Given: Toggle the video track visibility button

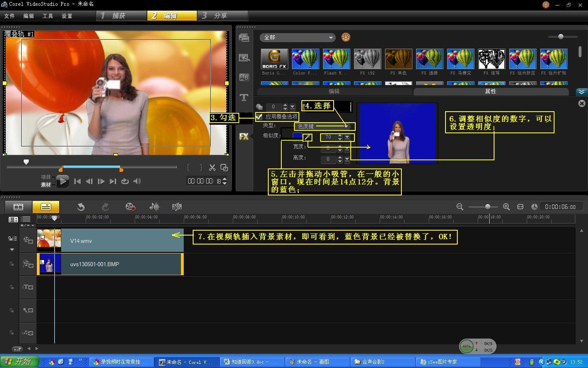Looking at the screenshot, I should (x=28, y=241).
